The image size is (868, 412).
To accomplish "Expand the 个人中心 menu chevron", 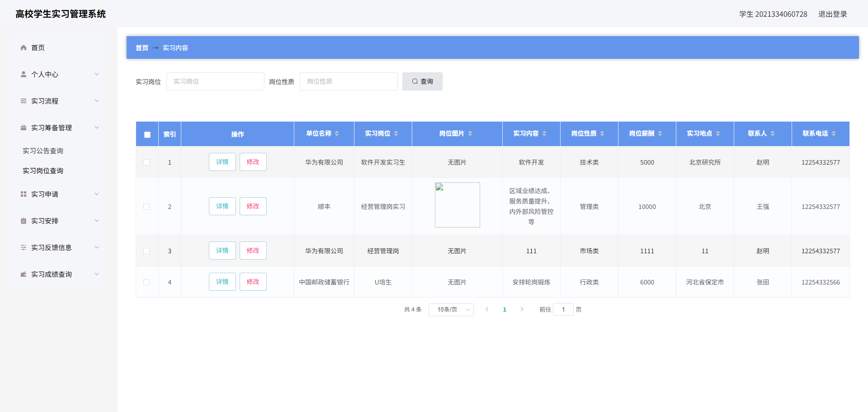I will [x=97, y=74].
